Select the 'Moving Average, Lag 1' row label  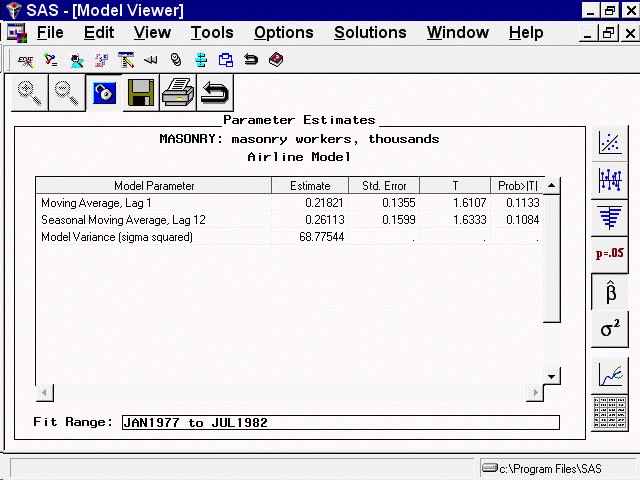click(x=96, y=203)
